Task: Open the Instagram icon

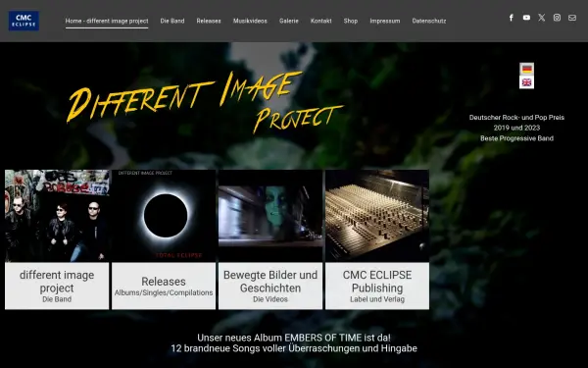Action: (557, 18)
